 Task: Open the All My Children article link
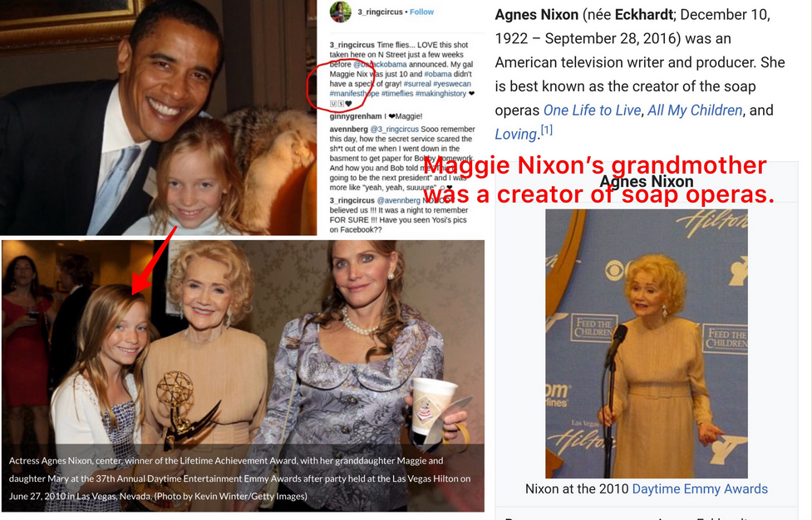pos(695,110)
